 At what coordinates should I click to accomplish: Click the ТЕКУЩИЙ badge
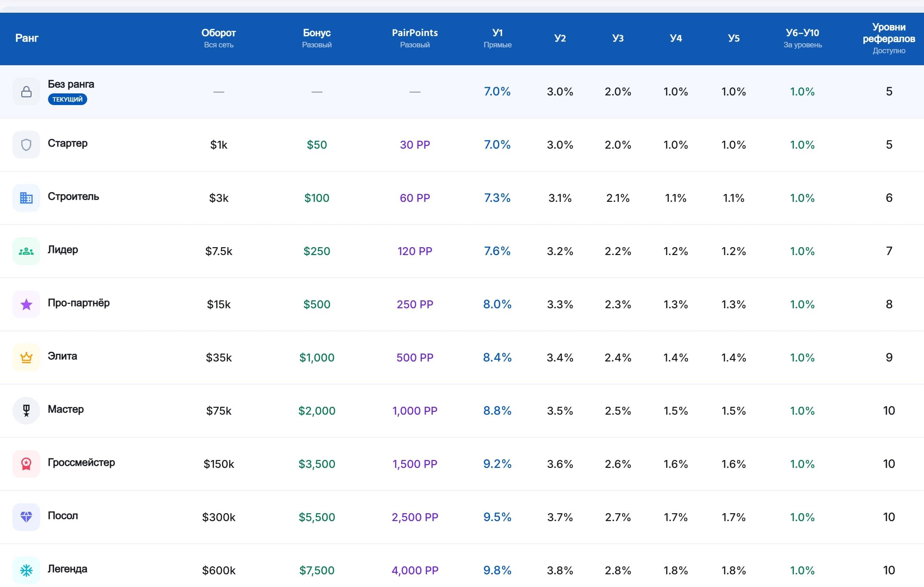[68, 99]
